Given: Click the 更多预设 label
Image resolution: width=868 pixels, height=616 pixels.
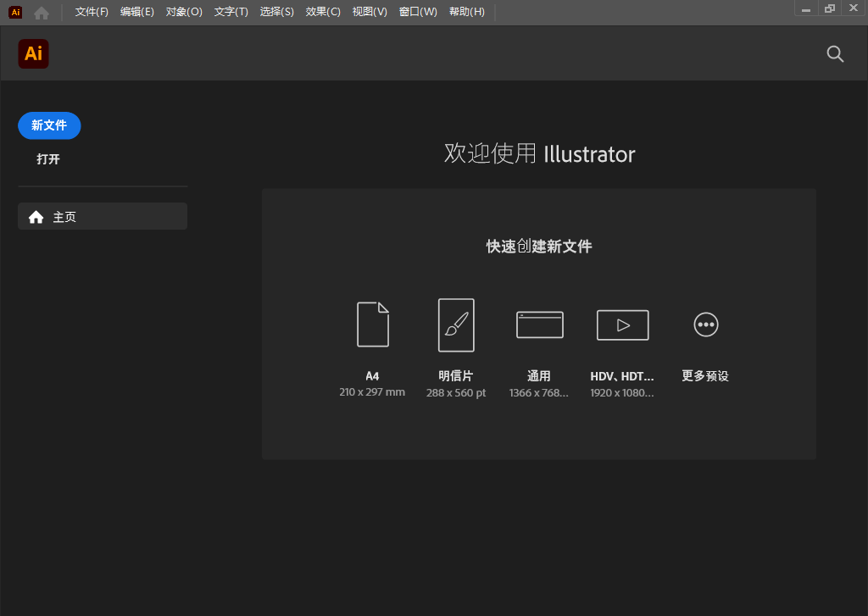Looking at the screenshot, I should [x=705, y=376].
